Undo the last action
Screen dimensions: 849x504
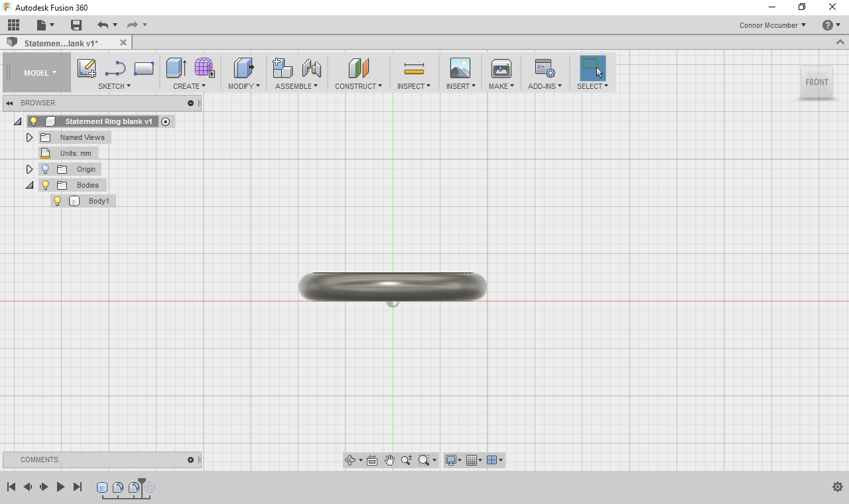coord(103,25)
